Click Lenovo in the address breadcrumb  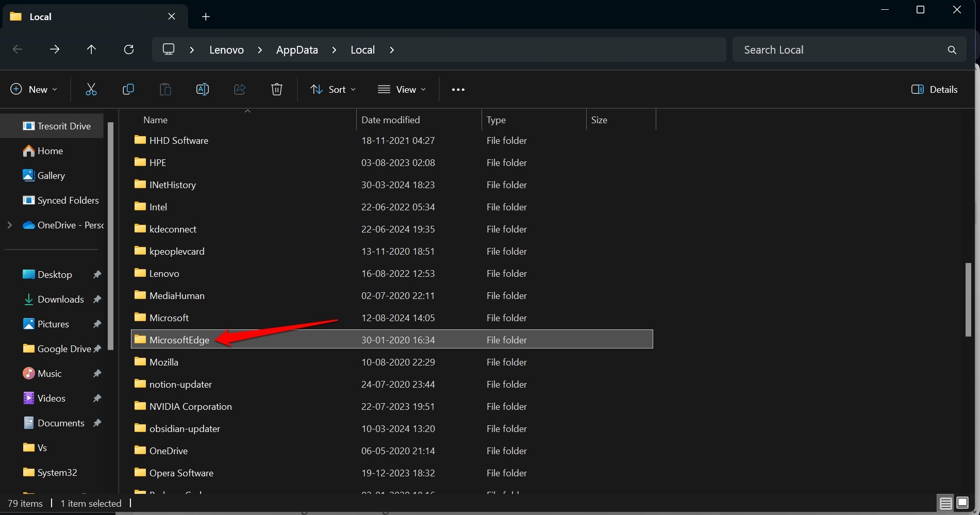tap(226, 50)
